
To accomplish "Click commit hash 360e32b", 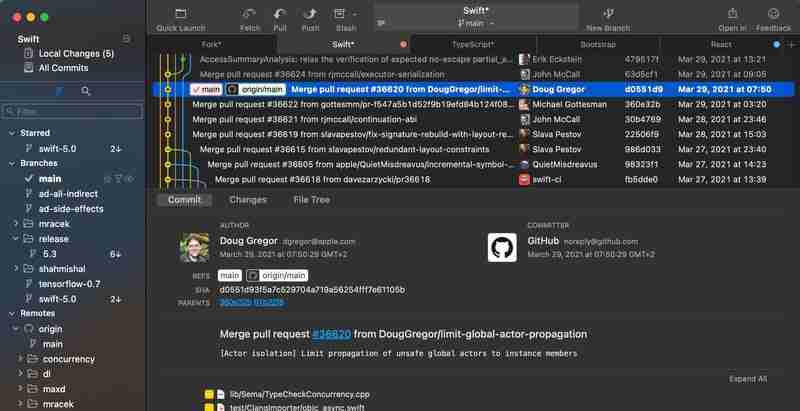I will [642, 105].
